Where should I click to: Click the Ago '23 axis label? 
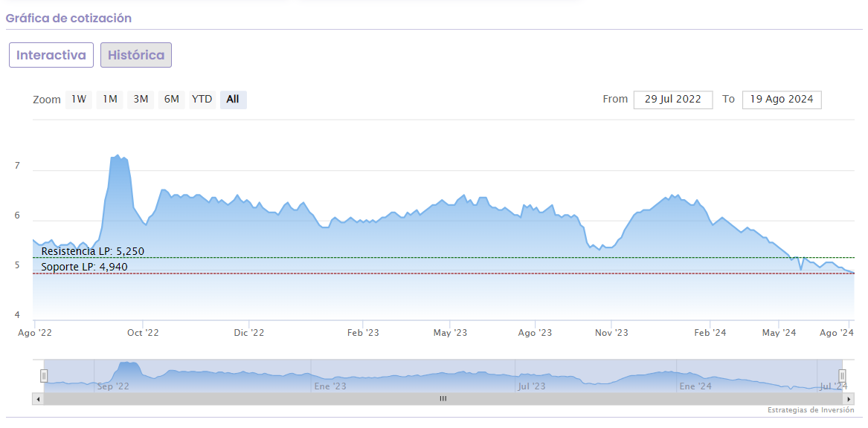[536, 333]
